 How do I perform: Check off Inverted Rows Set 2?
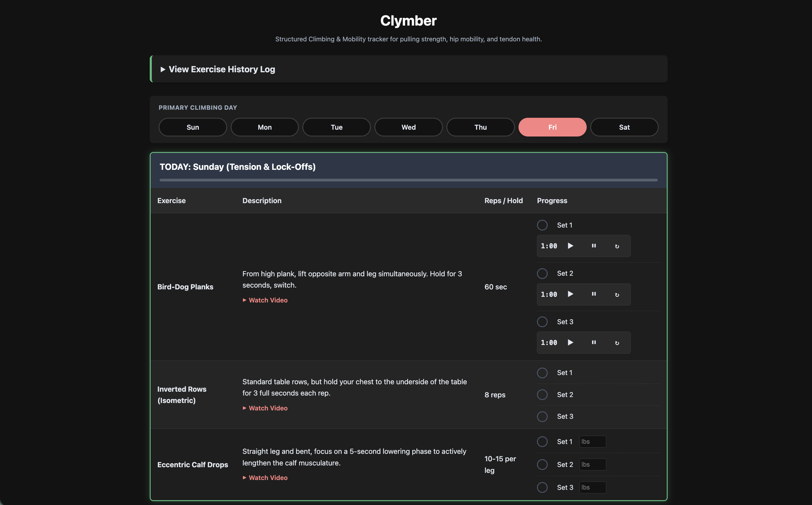point(542,394)
